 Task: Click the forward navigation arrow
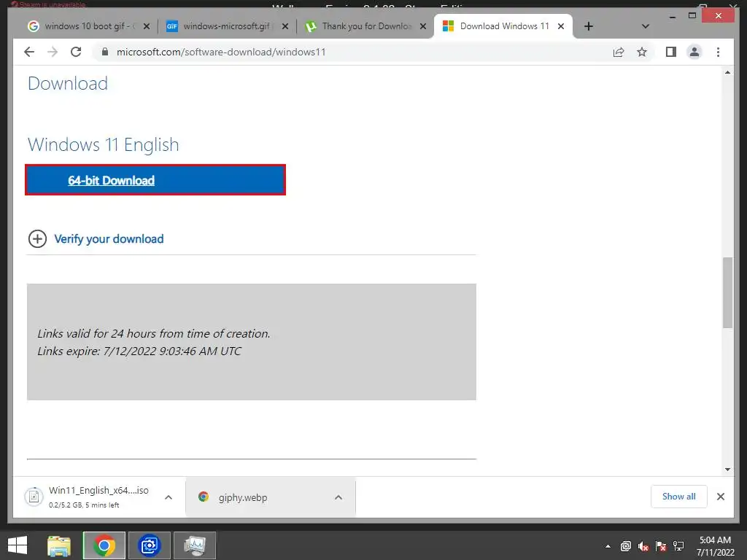[53, 52]
